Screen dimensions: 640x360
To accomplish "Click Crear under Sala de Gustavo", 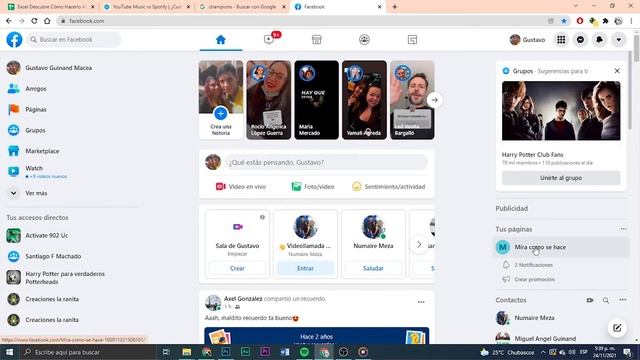I will tap(237, 268).
